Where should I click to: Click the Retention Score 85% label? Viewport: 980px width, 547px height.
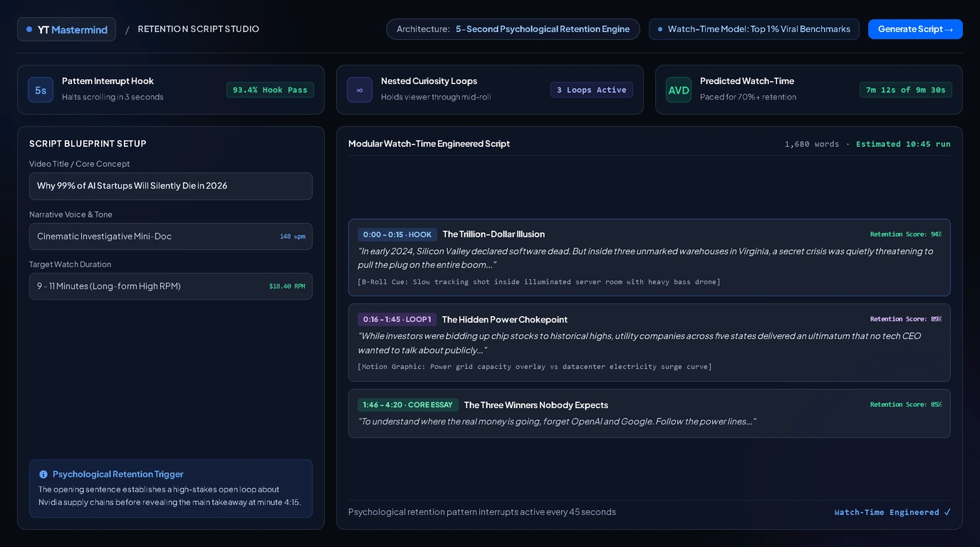point(906,405)
